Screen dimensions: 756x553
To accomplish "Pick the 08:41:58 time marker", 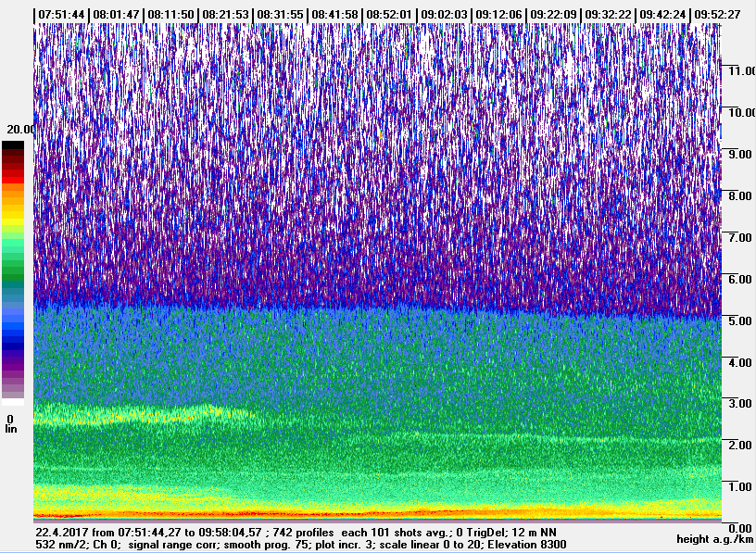I will 334,15.
